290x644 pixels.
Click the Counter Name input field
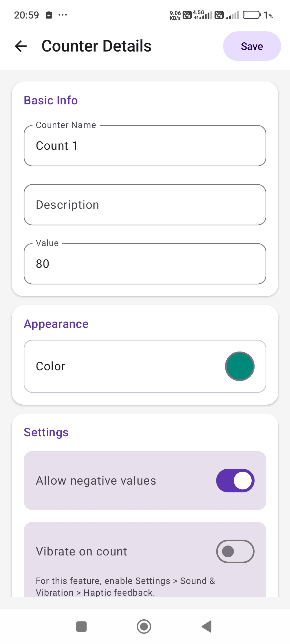click(145, 146)
